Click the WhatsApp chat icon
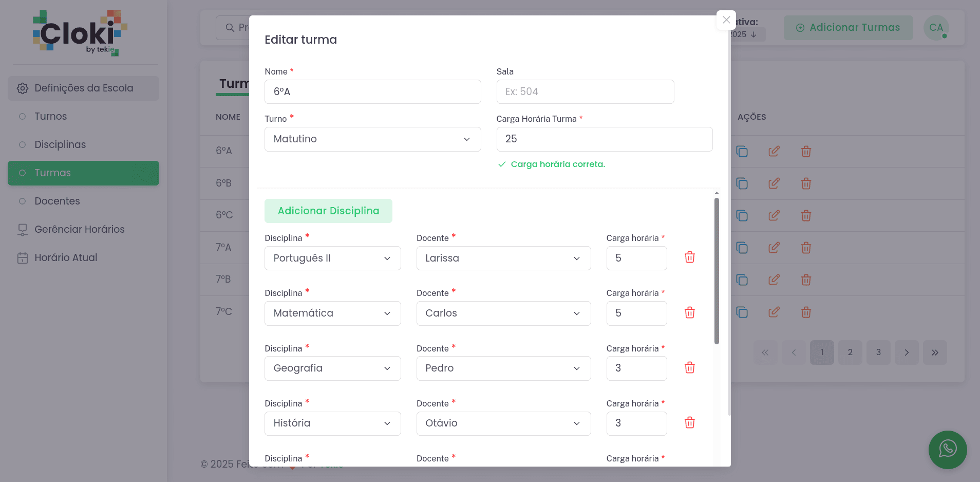This screenshot has height=482, width=980. pos(947,449)
